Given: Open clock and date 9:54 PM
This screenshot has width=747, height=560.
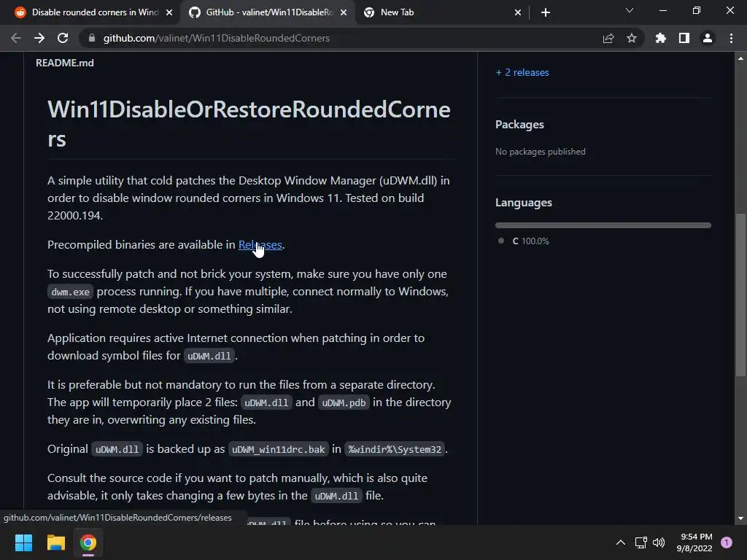Looking at the screenshot, I should pyautogui.click(x=694, y=542).
